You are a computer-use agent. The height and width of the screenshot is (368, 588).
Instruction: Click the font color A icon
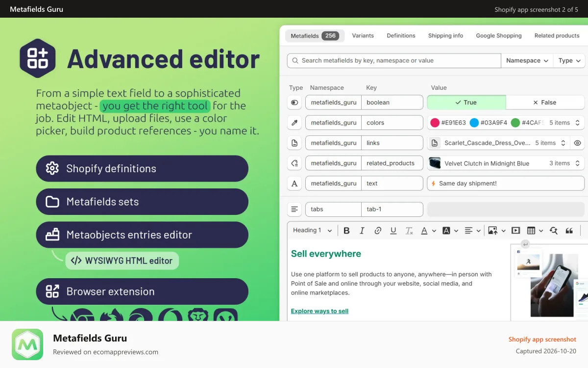click(424, 231)
